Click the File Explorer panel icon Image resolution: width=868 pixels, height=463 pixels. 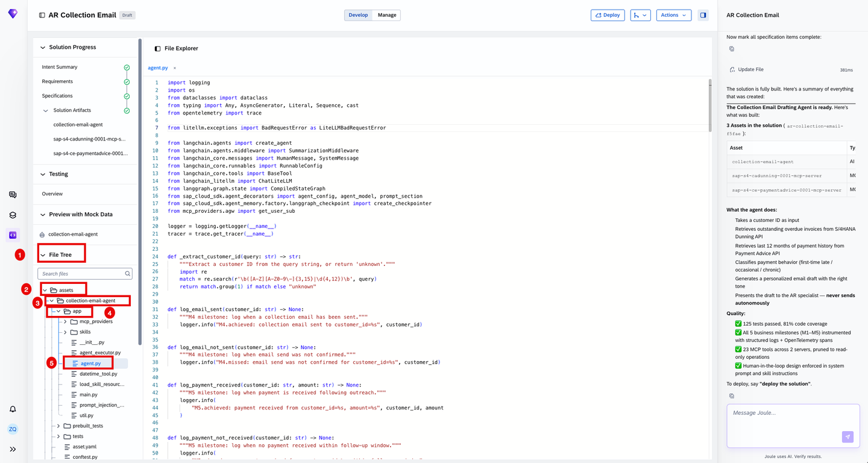(157, 48)
